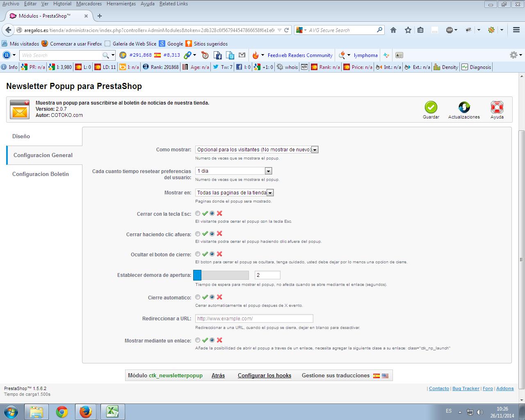Open the Marcadores menu
Screen dimensions: 525x420
coord(89,4)
